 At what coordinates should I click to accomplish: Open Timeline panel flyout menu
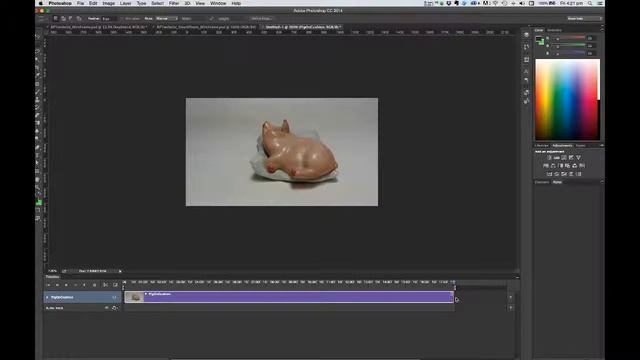[x=518, y=277]
